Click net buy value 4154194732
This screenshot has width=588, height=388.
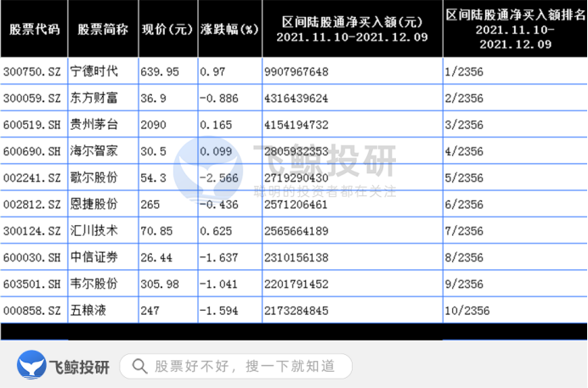[297, 125]
